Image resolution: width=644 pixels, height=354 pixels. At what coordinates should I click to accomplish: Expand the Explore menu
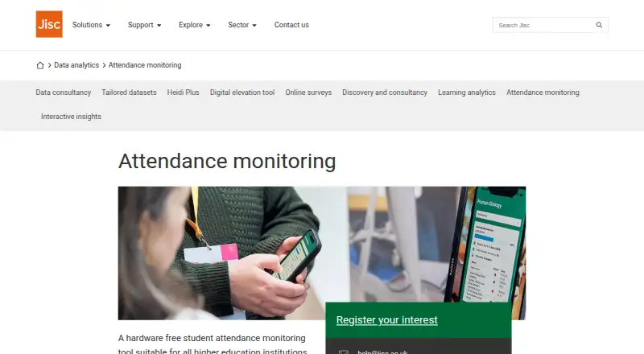pos(195,25)
